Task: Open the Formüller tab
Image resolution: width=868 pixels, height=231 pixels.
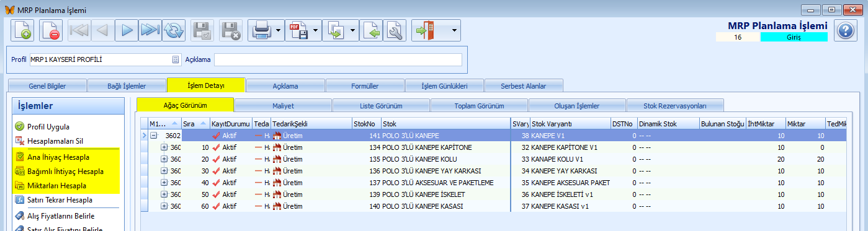Action: click(x=365, y=85)
